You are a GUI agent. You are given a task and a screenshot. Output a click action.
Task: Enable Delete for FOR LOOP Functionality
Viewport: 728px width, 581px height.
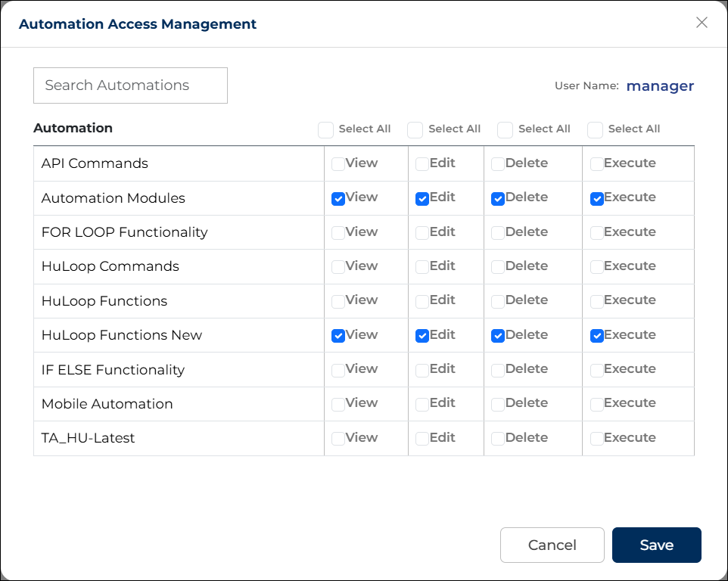point(498,233)
